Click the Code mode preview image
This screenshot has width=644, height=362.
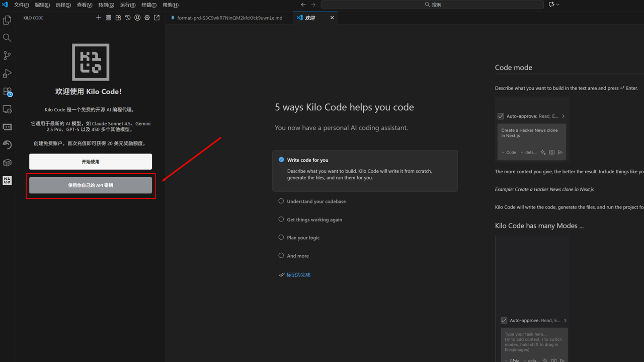532,129
